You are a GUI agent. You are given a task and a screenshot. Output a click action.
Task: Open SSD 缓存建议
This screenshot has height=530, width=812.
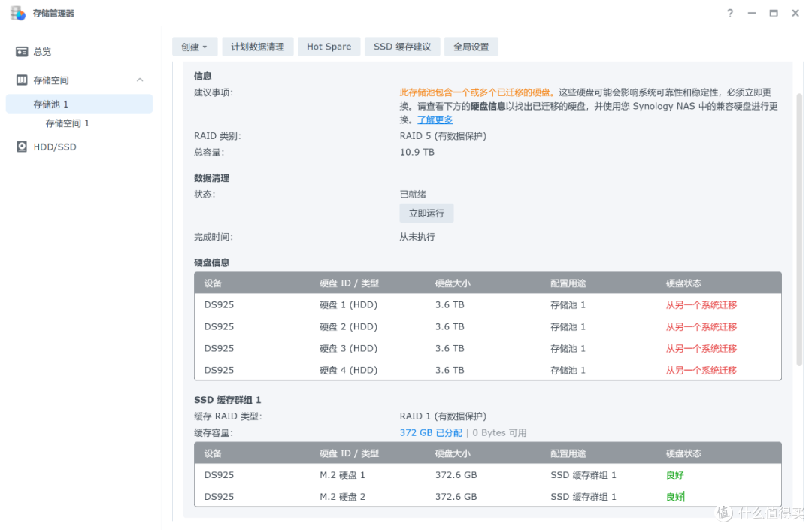pos(402,47)
